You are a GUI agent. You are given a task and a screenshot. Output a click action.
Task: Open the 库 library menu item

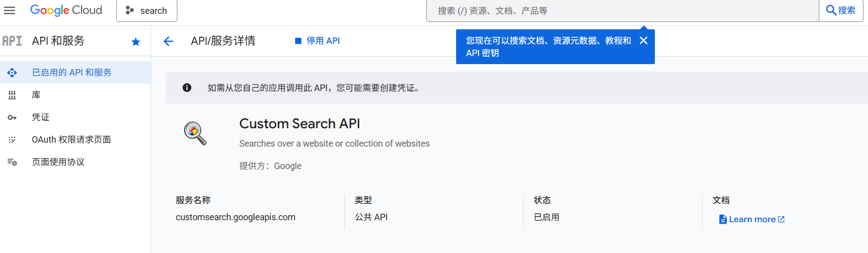pos(36,95)
